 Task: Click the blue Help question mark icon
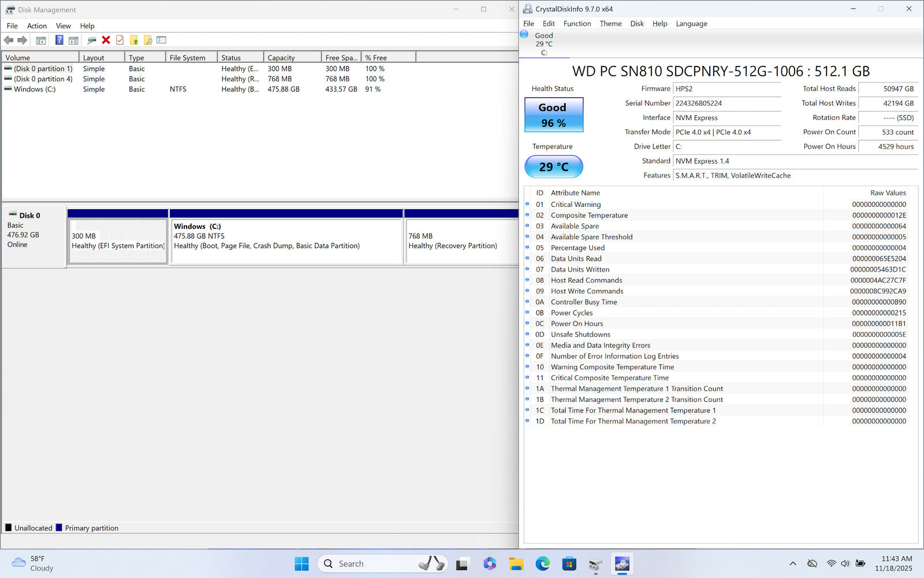[59, 40]
